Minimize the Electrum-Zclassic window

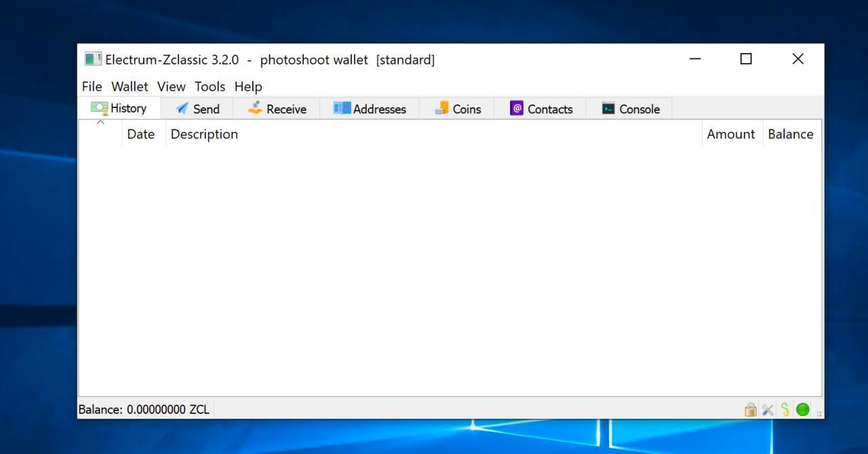[x=695, y=59]
